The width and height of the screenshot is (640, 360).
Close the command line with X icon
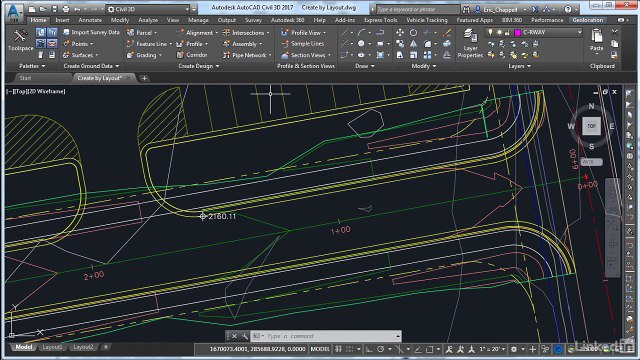(x=234, y=336)
